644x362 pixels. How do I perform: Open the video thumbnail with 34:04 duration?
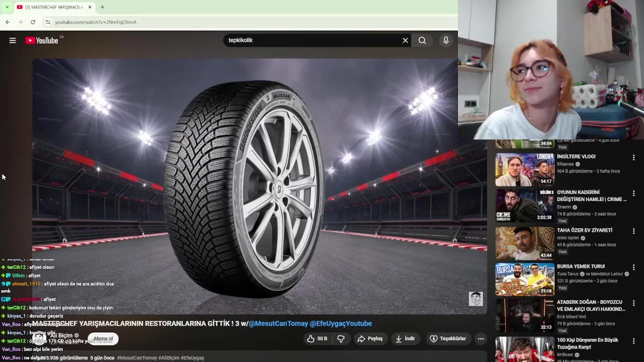(525, 144)
